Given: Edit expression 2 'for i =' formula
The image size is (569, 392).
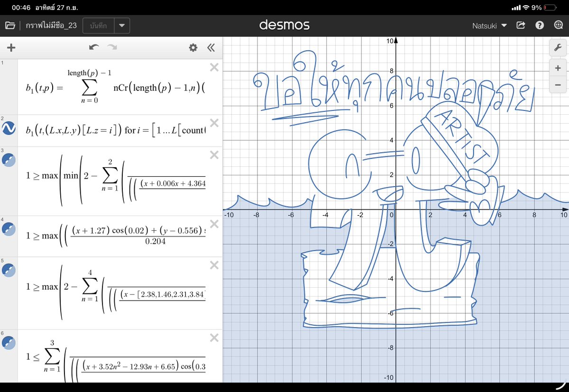Looking at the screenshot, I should point(115,130).
